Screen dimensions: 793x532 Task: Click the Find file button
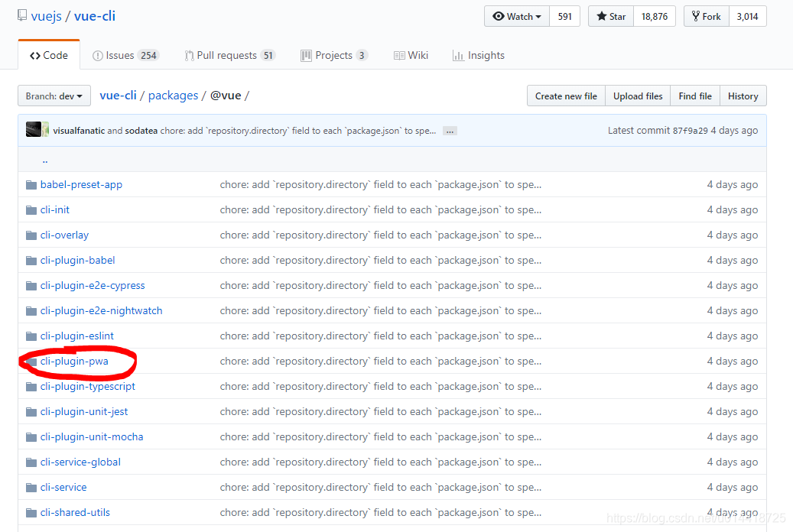[x=695, y=96]
